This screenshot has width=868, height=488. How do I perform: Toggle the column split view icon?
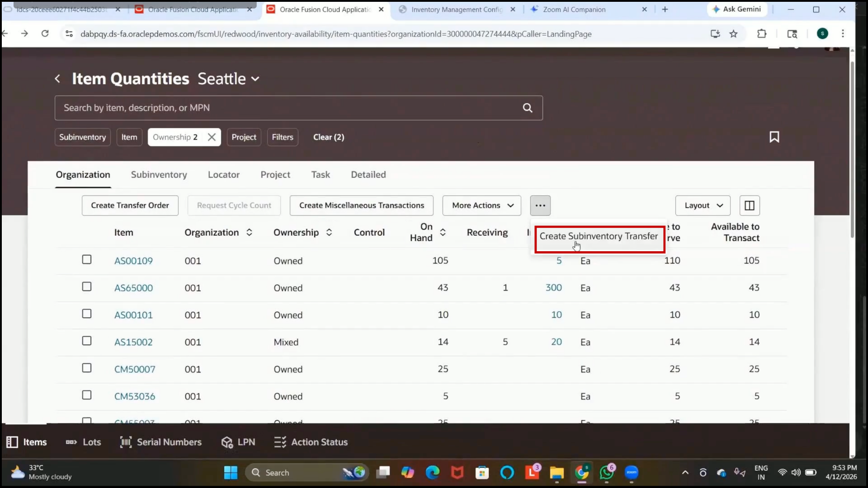pos(750,206)
